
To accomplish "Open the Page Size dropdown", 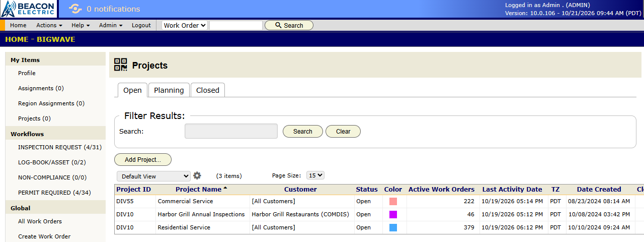I will tap(315, 175).
